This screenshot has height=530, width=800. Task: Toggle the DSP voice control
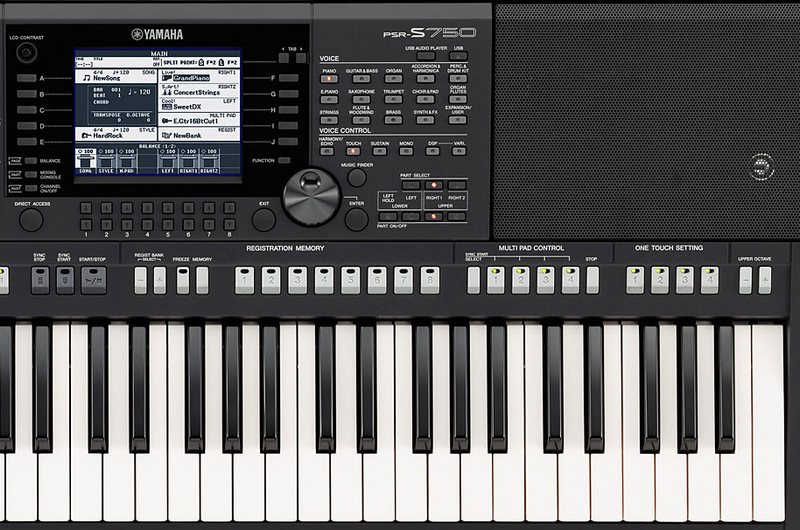(433, 152)
